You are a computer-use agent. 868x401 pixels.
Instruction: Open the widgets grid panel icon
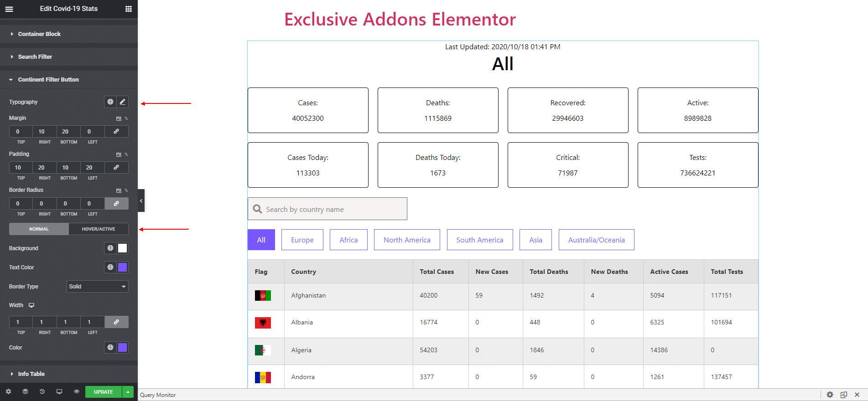click(x=129, y=9)
